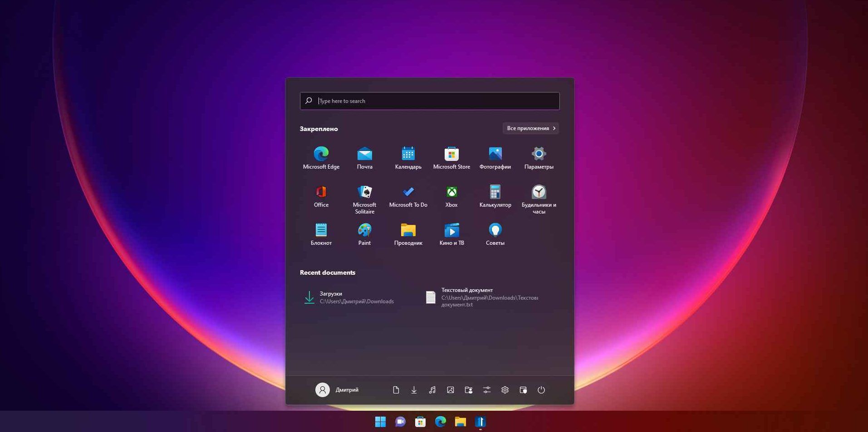Open the Music folder shortcut

[x=432, y=390]
